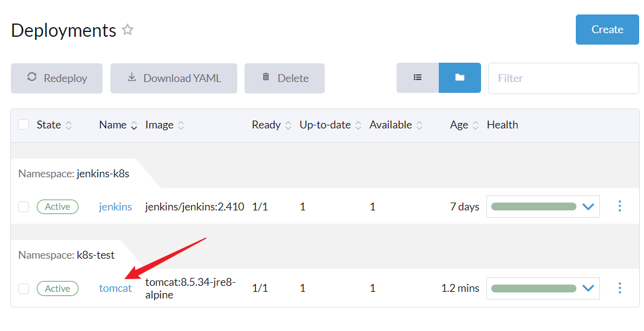This screenshot has height=331, width=644.
Task: Select the tomcat deployment checkbox
Action: click(x=24, y=289)
